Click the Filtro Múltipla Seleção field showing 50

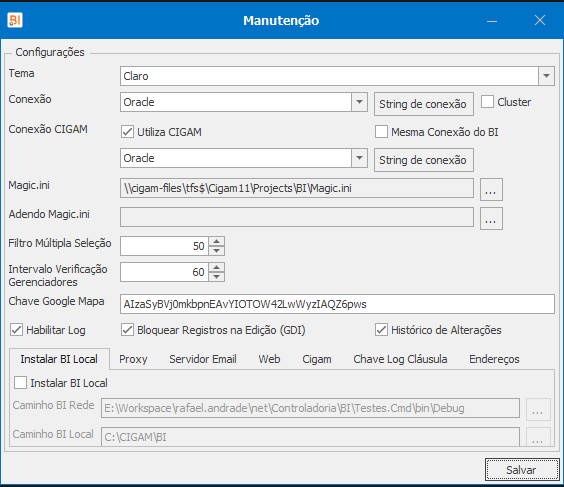(x=164, y=246)
